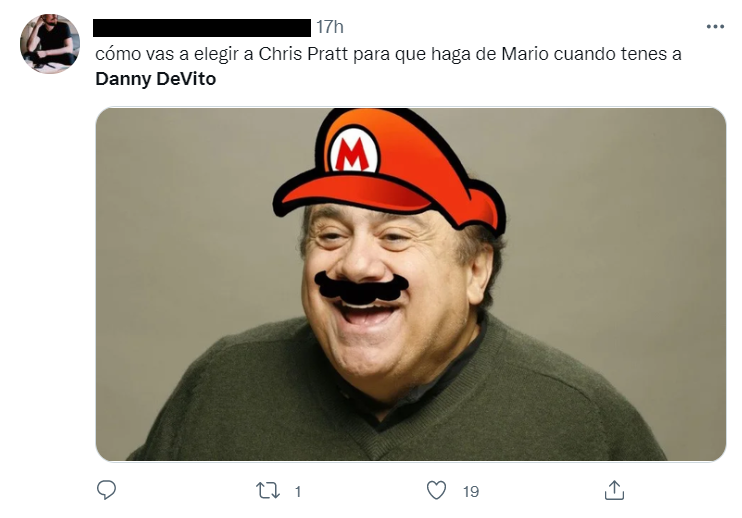742x518 pixels.
Task: Open the three-dot more options menu
Action: pos(715,26)
